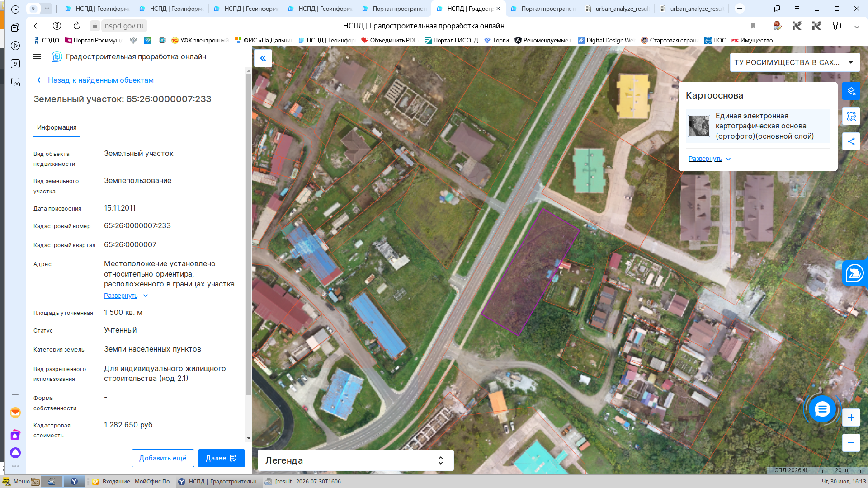Collapse the info panel with double-chevron button
This screenshot has width=868, height=488.
[x=263, y=58]
